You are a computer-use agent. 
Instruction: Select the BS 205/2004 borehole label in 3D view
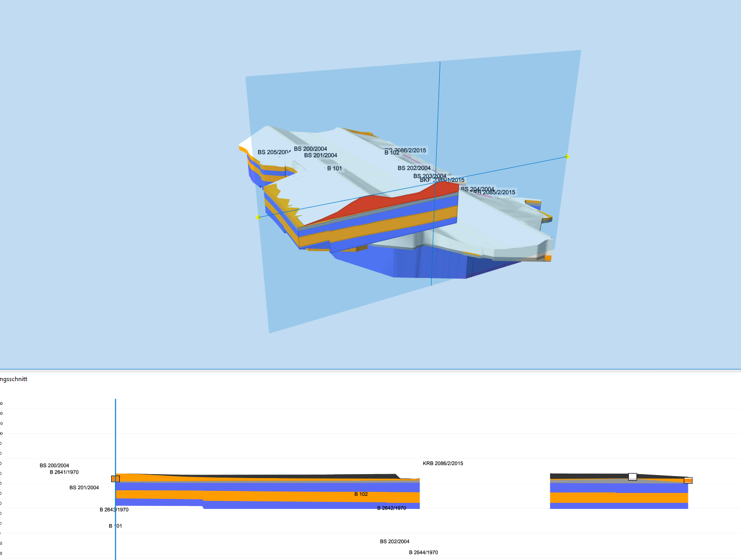273,152
